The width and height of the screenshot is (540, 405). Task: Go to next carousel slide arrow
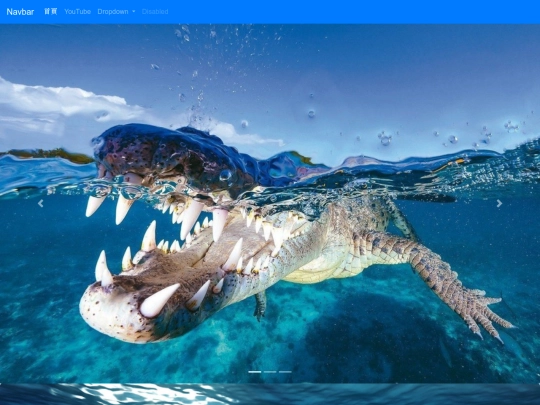point(499,204)
